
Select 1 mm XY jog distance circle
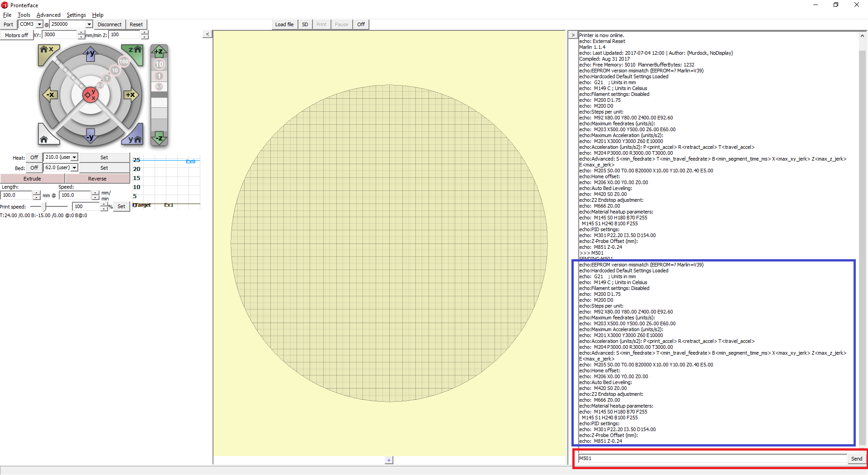pos(107,78)
